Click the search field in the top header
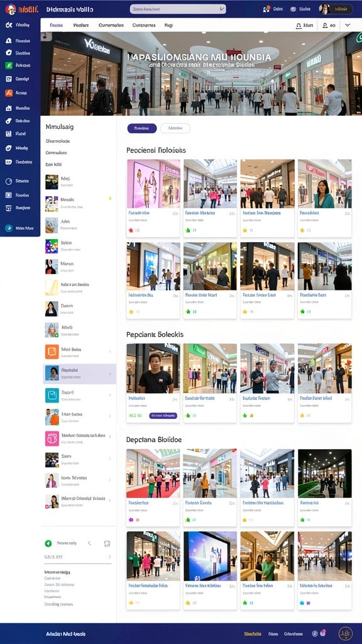This screenshot has width=362, height=644. pyautogui.click(x=178, y=9)
